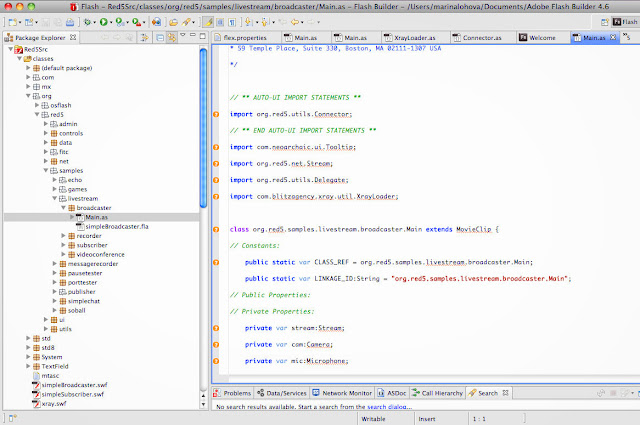This screenshot has width=640, height=425.
Task: Close Package Explorer view using X icon
Action: (73, 37)
